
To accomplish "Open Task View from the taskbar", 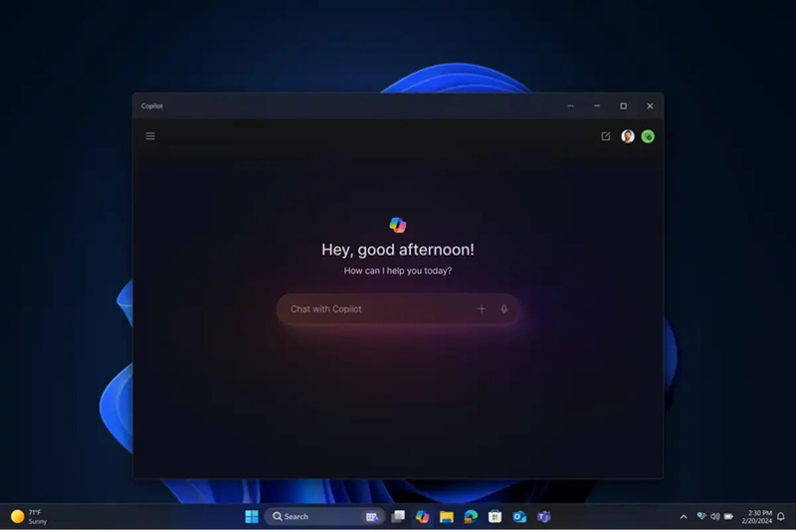I will point(398,517).
